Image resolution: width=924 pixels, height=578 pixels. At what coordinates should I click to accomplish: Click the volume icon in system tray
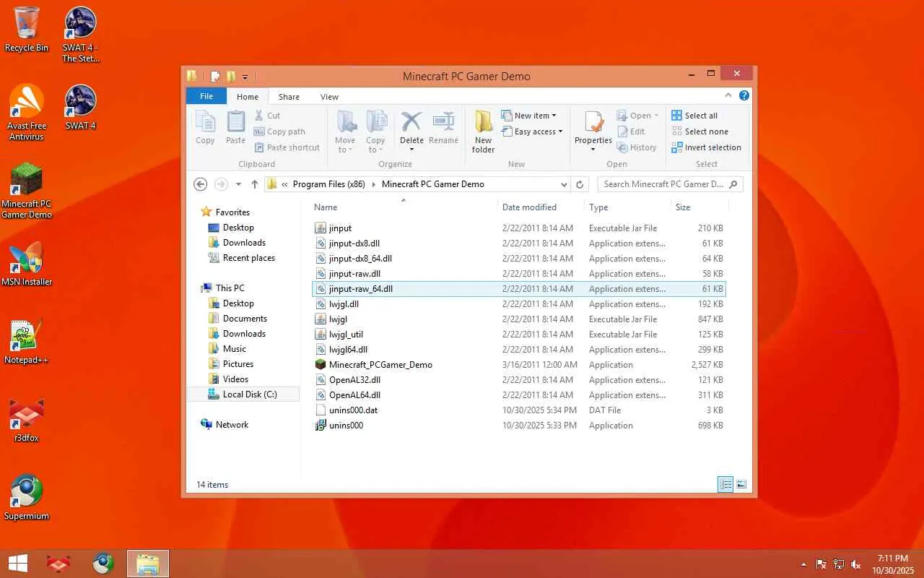[x=856, y=564]
